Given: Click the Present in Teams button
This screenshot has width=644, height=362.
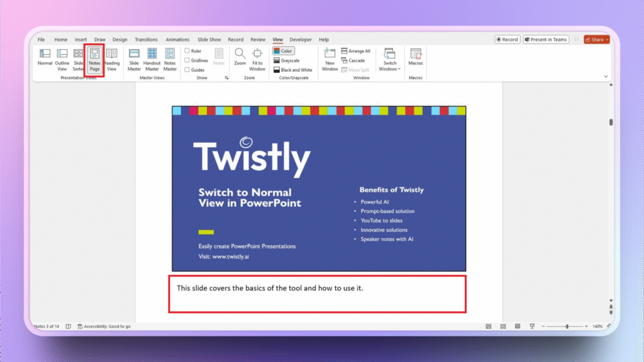Looking at the screenshot, I should (x=545, y=40).
